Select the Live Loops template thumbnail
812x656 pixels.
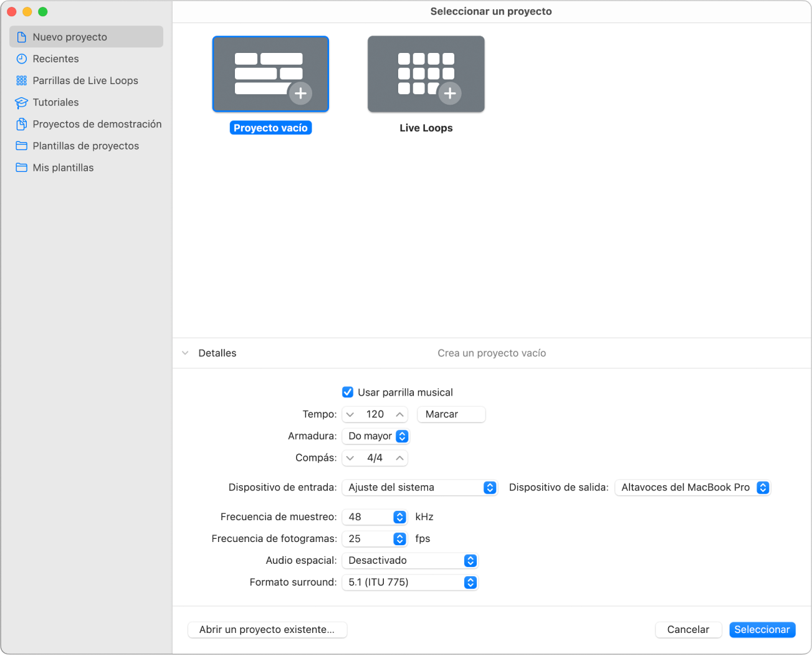coord(426,74)
